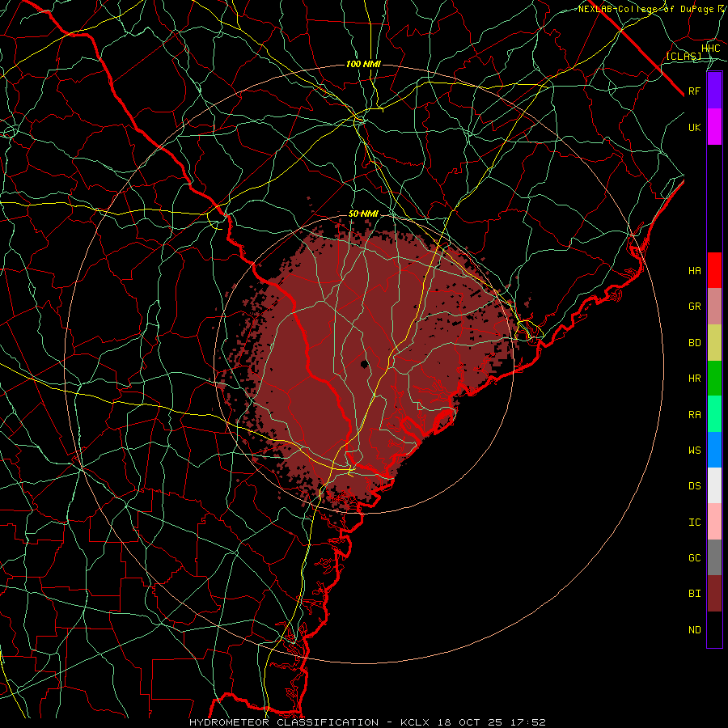Click the 'ND' legend label
Viewport: 728px width, 728px height.
695,630
